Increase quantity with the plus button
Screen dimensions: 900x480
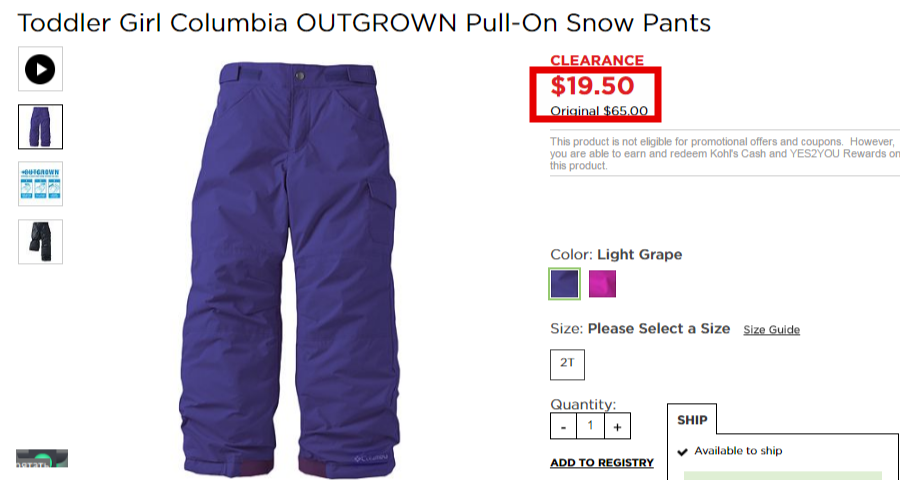(x=617, y=427)
